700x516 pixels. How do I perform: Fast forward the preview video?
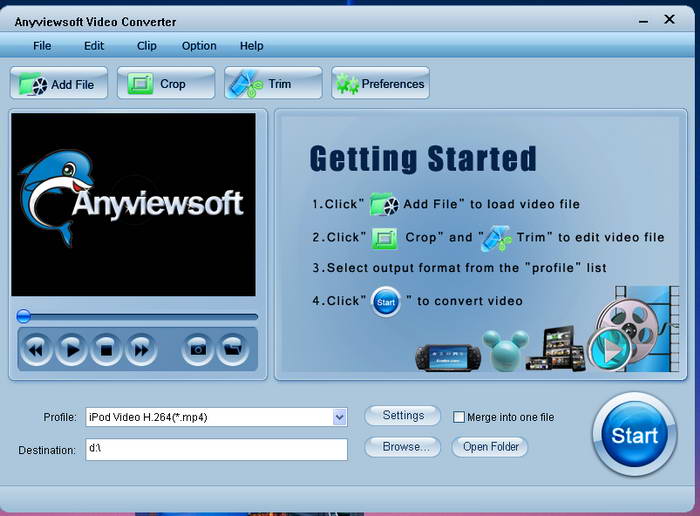(141, 349)
